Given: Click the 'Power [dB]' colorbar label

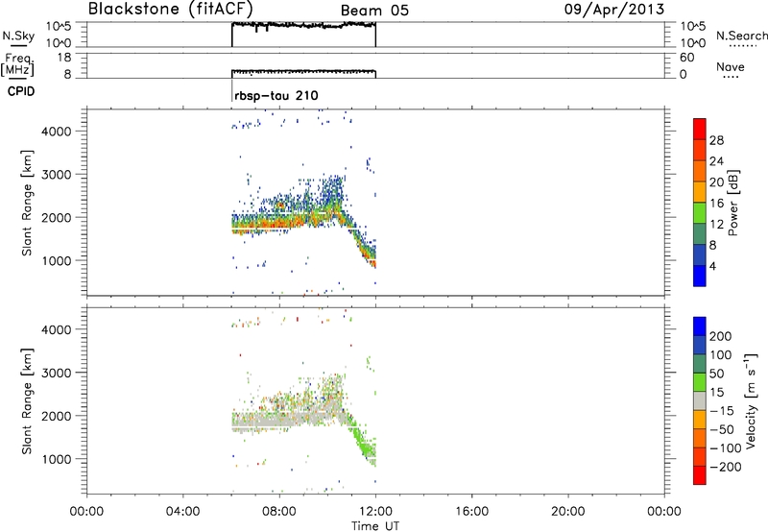Looking at the screenshot, I should tap(732, 203).
